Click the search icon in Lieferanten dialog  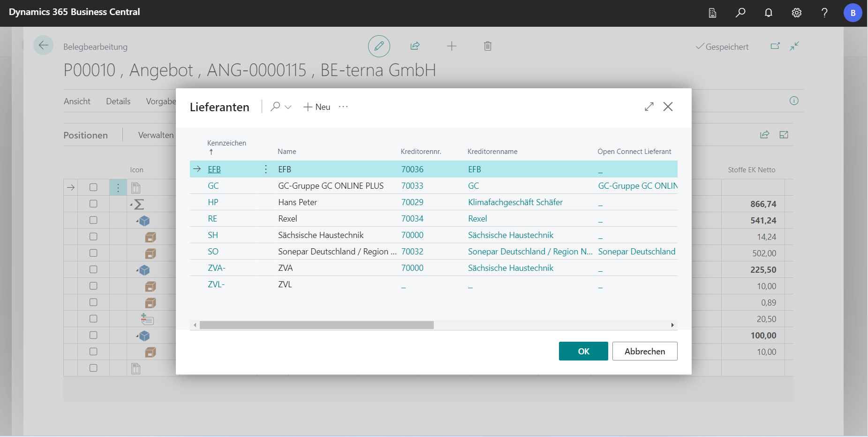click(275, 107)
